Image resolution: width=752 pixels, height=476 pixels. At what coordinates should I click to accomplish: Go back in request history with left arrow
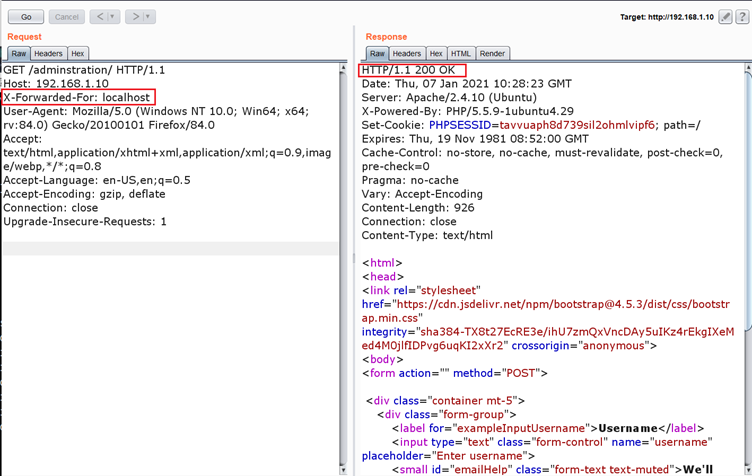(99, 17)
